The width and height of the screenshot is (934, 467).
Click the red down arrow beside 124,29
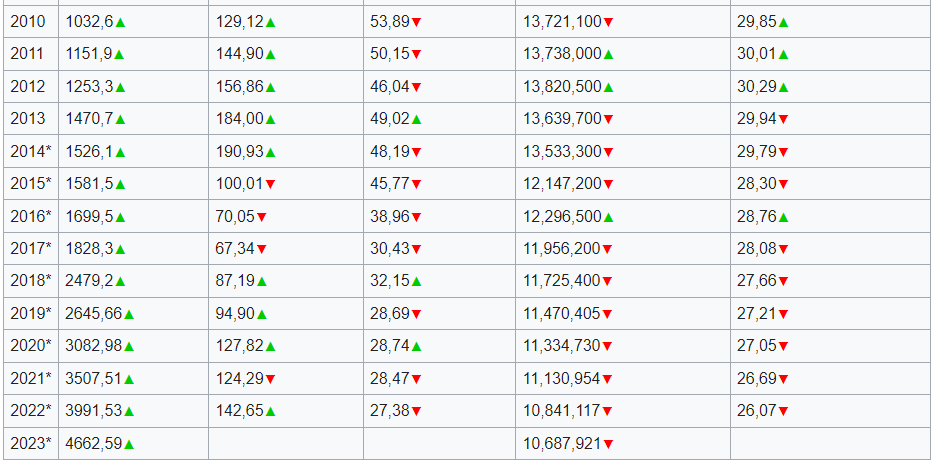(270, 379)
